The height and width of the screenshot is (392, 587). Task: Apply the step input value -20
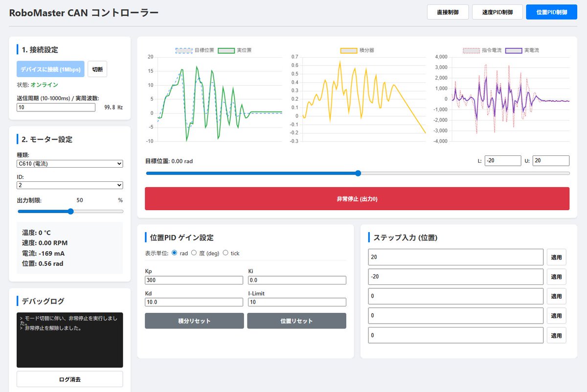pos(556,277)
